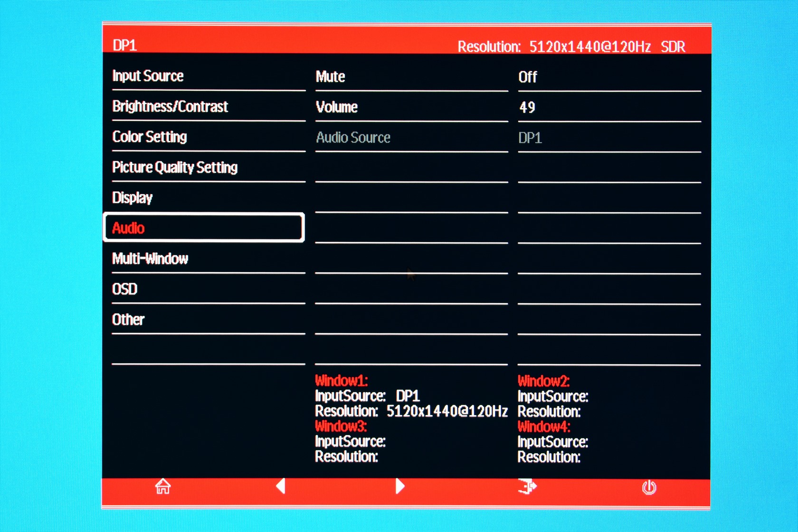Click Window2 Resolution: text

549,411
